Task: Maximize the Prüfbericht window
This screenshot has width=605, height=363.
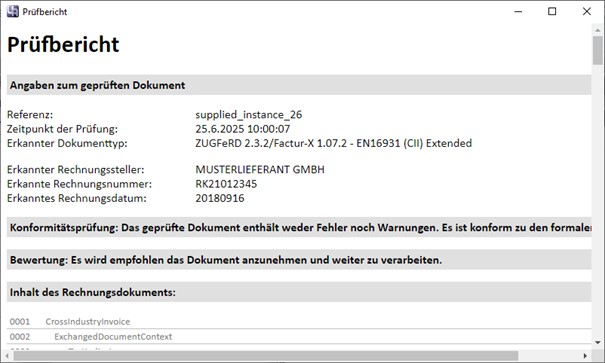Action: pos(552,12)
